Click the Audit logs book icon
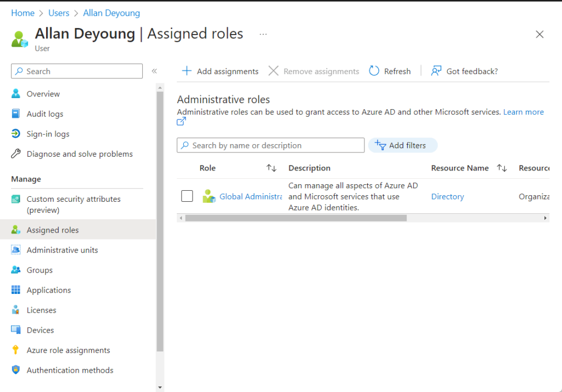This screenshot has height=392, width=562. coord(16,114)
